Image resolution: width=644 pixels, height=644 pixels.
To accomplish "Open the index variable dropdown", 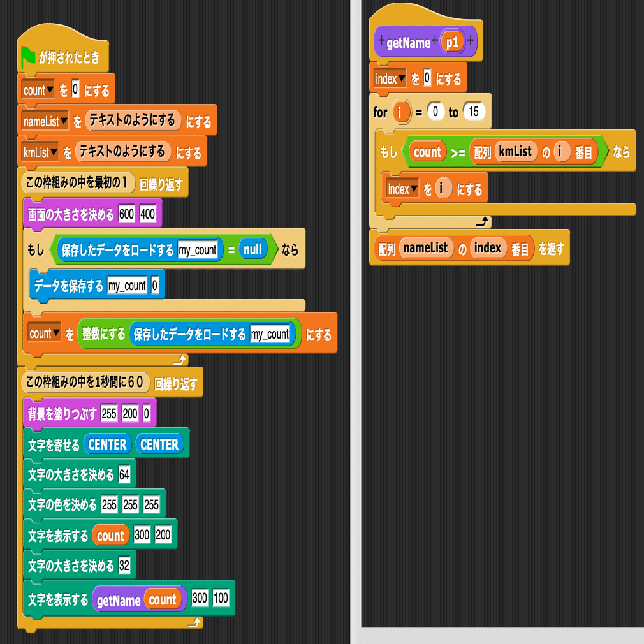I will tap(390, 77).
